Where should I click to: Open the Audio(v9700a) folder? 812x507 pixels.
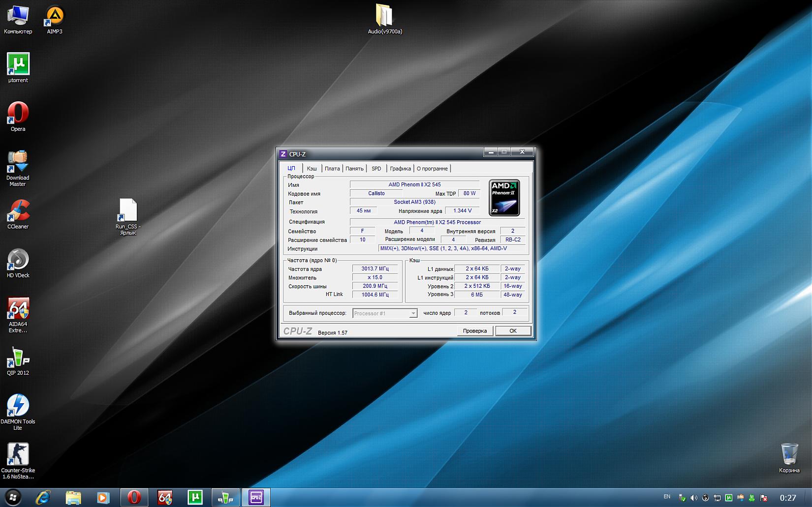pos(384,16)
